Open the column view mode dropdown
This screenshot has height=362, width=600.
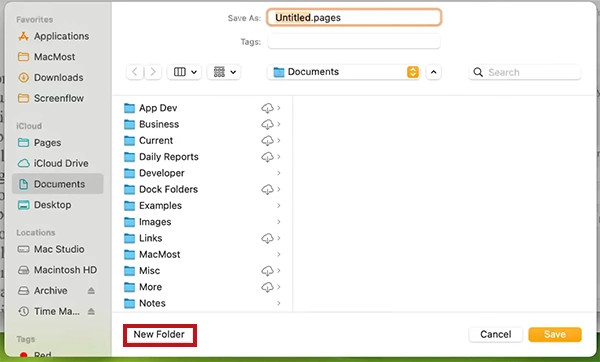click(185, 72)
